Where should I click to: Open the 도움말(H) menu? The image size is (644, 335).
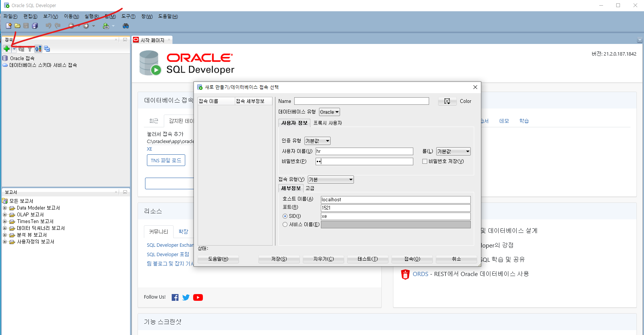(168, 17)
